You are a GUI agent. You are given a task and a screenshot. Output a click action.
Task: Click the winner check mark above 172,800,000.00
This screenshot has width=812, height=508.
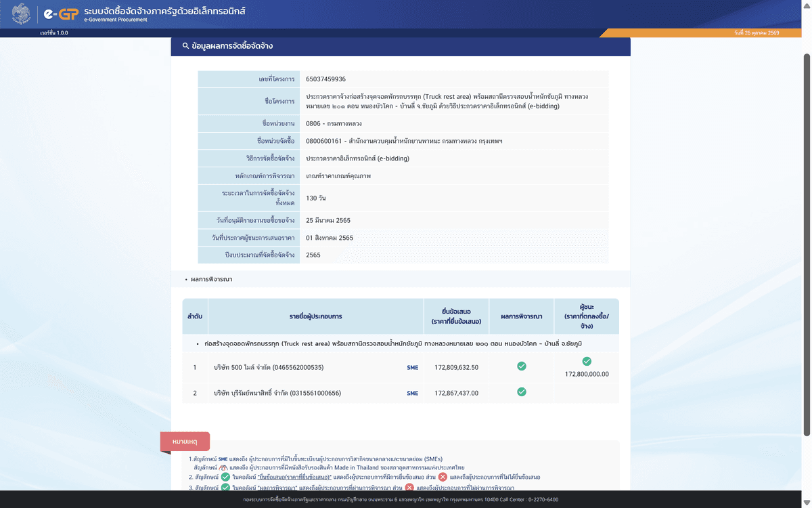tap(587, 362)
